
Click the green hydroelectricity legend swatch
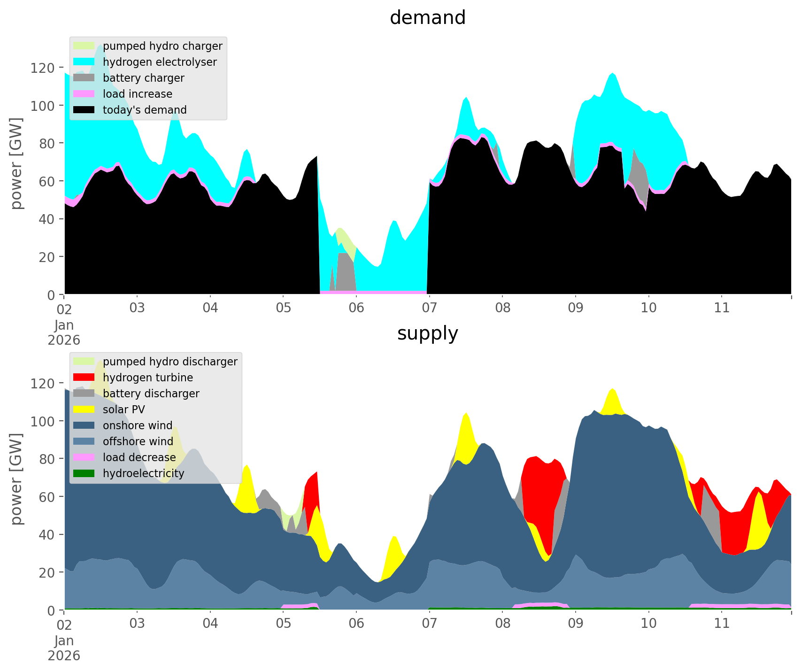(x=85, y=473)
